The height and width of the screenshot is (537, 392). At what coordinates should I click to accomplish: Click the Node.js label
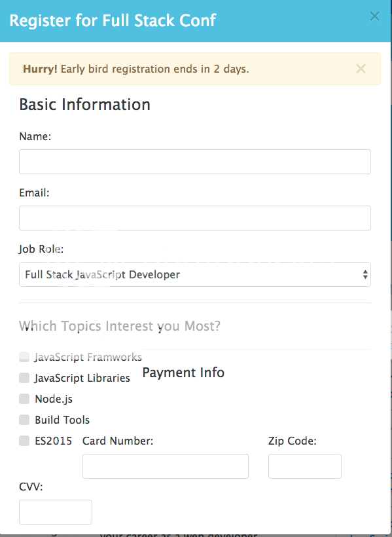(54, 399)
